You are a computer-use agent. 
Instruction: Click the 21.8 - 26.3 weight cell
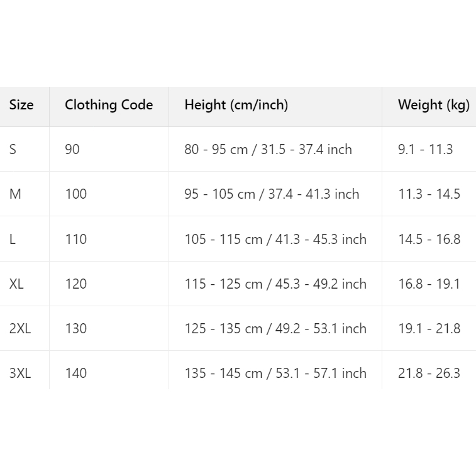point(429,374)
